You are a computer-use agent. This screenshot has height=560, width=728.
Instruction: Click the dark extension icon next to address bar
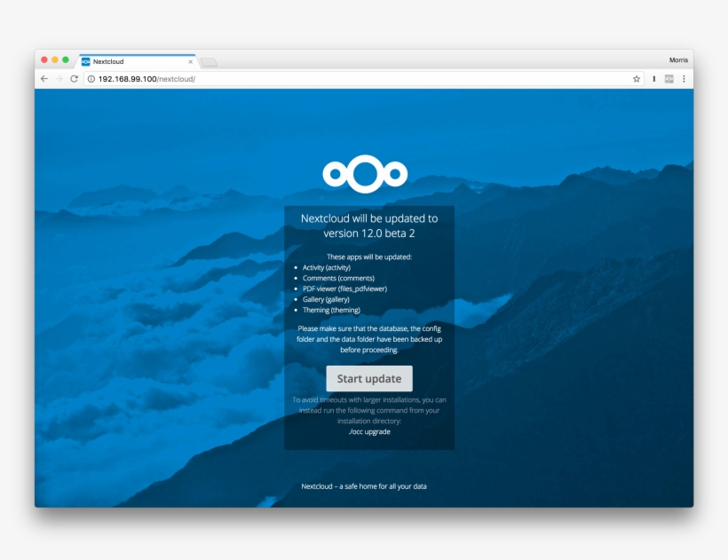coord(653,78)
